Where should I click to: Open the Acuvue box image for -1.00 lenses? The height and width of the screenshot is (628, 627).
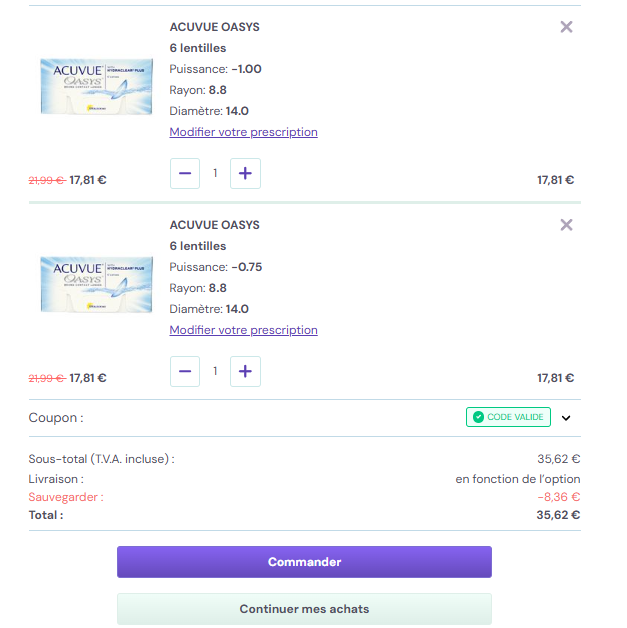(97, 85)
